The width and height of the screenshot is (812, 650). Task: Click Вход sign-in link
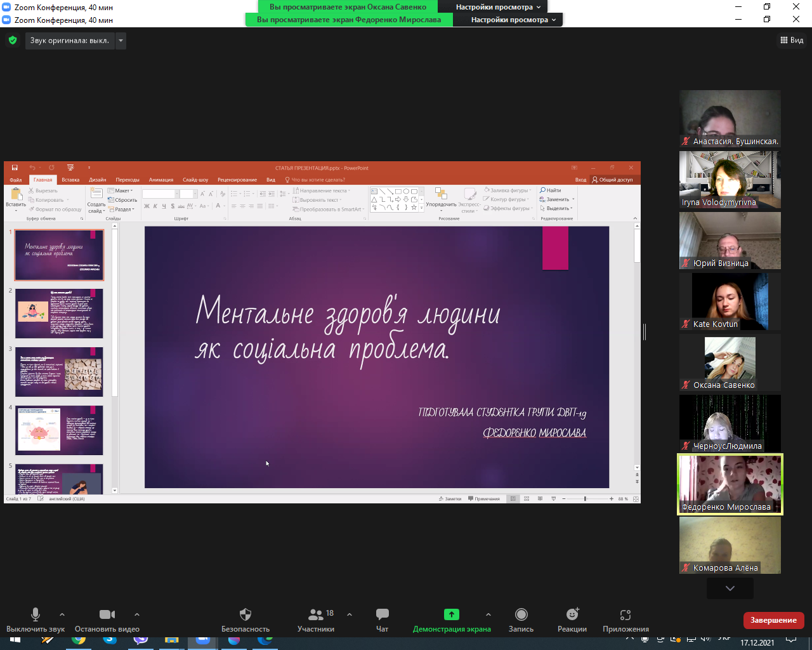click(580, 180)
